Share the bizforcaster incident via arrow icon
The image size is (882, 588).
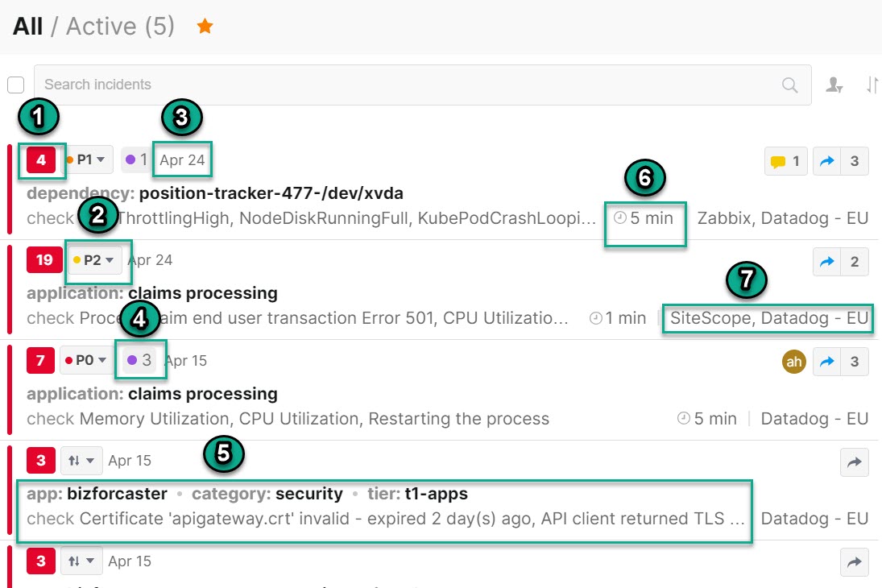[855, 462]
